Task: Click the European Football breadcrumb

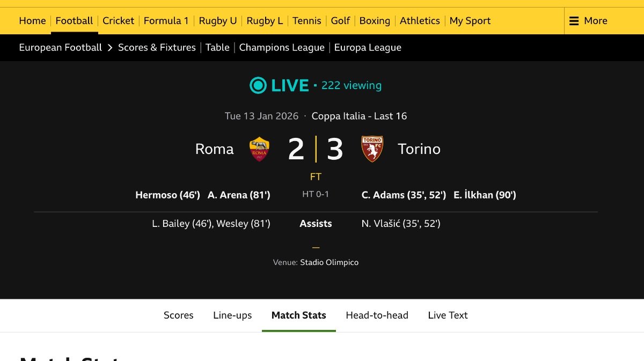Action: pos(60,48)
